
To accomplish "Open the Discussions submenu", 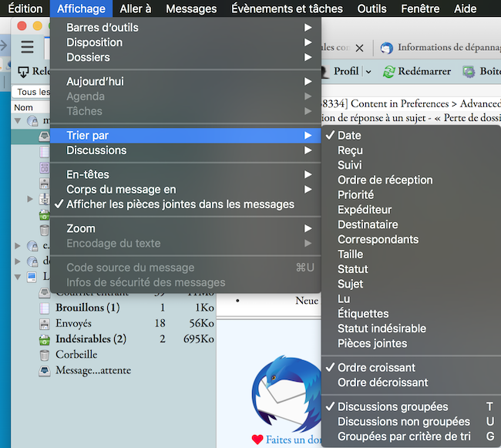I will click(x=185, y=150).
